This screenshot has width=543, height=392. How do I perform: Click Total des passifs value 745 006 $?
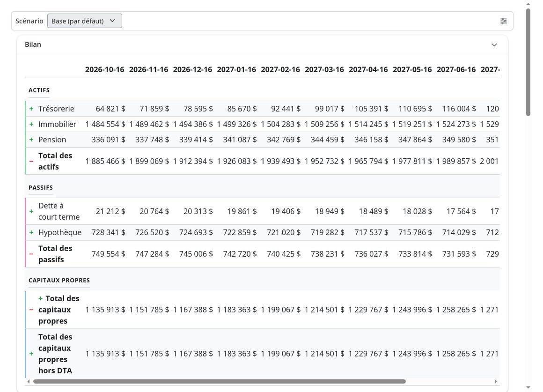click(x=196, y=254)
